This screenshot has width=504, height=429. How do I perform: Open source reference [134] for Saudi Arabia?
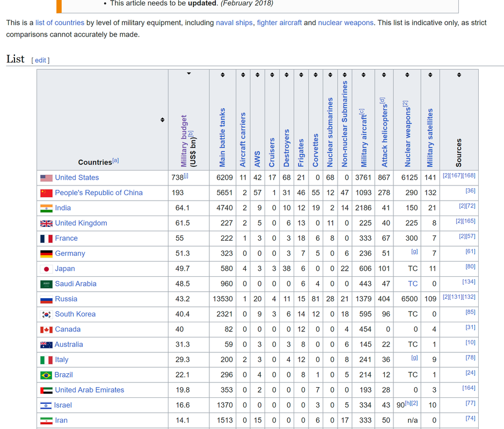pyautogui.click(x=469, y=282)
